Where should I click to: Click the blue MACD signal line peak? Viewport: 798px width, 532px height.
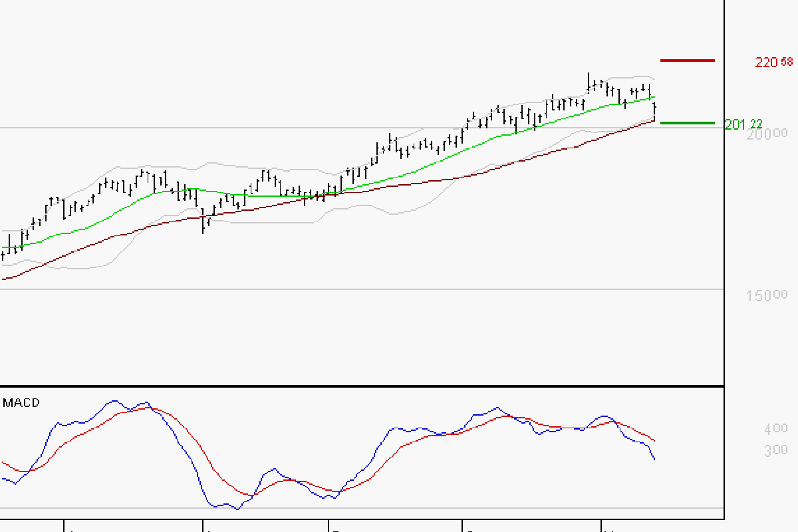[x=116, y=400]
